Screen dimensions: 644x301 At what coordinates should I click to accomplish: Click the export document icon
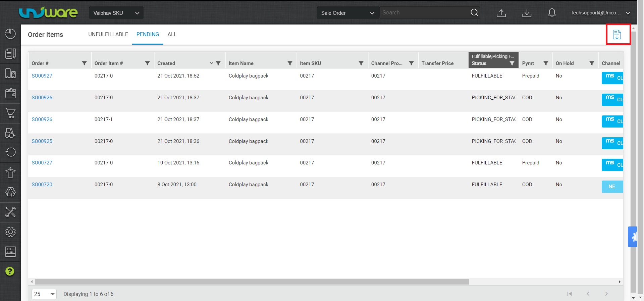pos(617,35)
